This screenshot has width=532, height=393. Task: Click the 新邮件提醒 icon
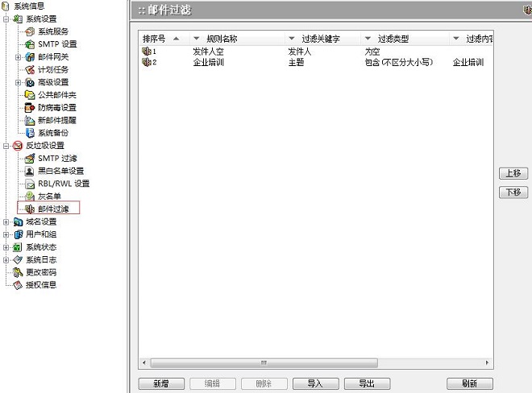click(30, 120)
